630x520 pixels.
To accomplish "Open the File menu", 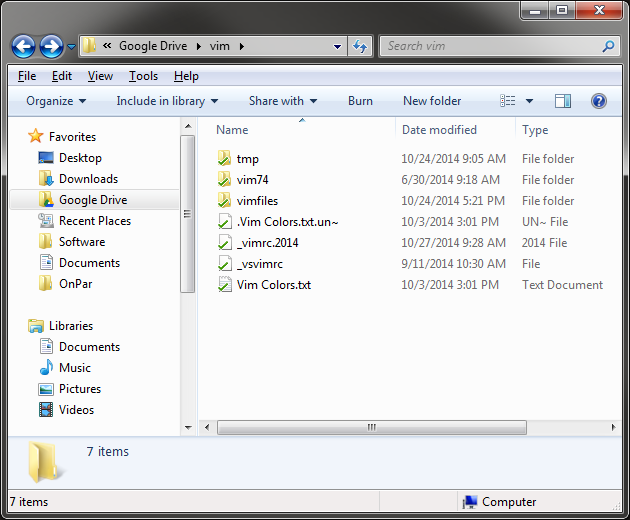I will point(27,76).
